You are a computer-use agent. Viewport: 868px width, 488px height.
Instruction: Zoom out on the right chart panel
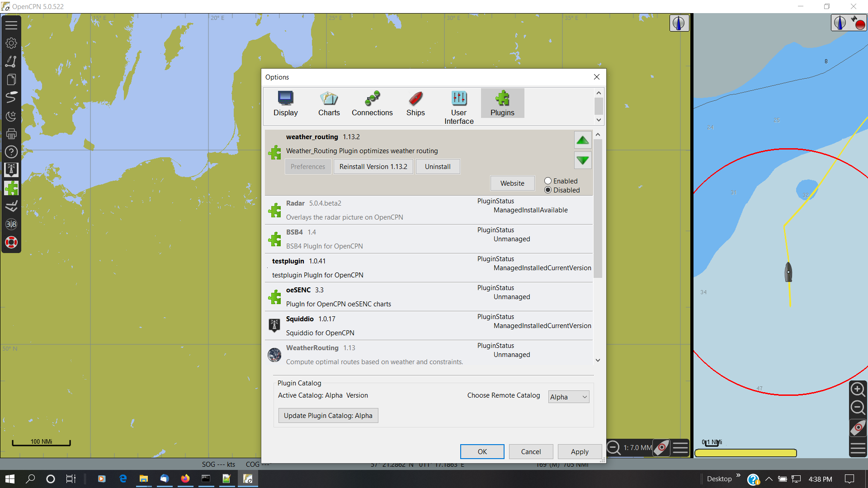[858, 408]
